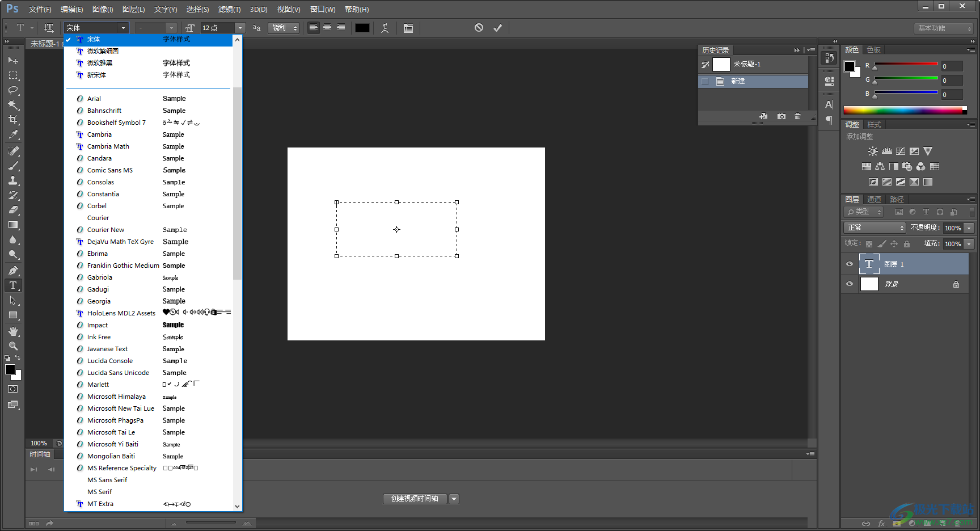Screen dimensions: 980x531
Task: Open font family dropdown
Action: [123, 28]
